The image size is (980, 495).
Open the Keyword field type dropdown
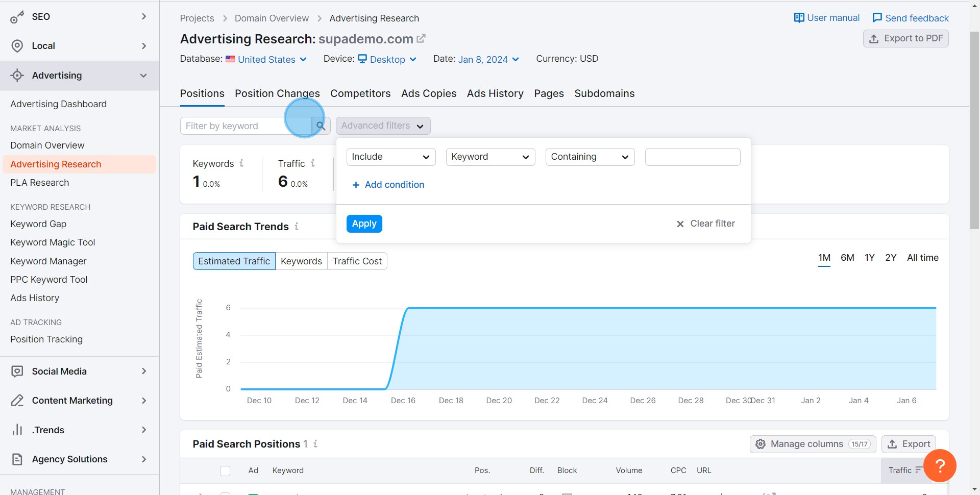(491, 157)
